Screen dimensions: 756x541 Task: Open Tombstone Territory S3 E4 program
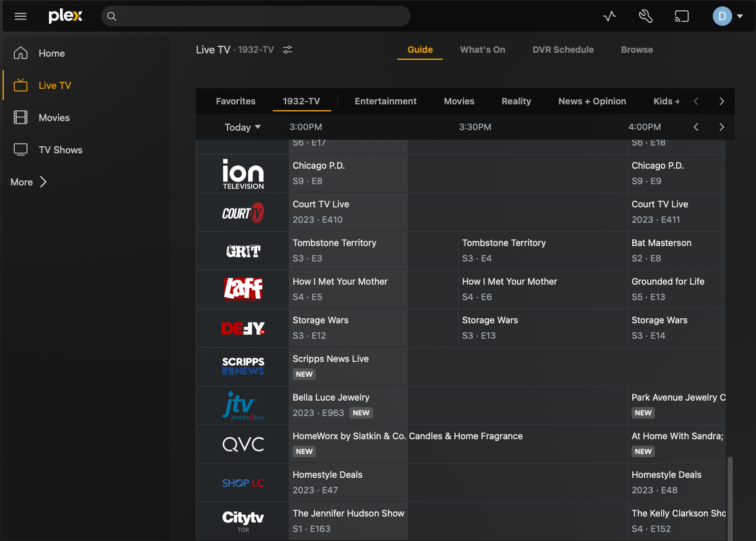point(543,251)
